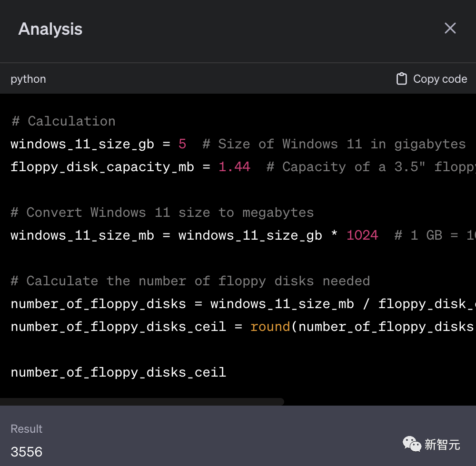Click the Result label

pos(26,429)
